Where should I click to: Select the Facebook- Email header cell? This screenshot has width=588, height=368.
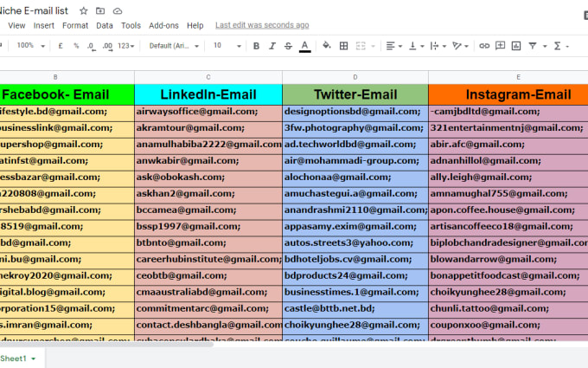click(x=67, y=94)
